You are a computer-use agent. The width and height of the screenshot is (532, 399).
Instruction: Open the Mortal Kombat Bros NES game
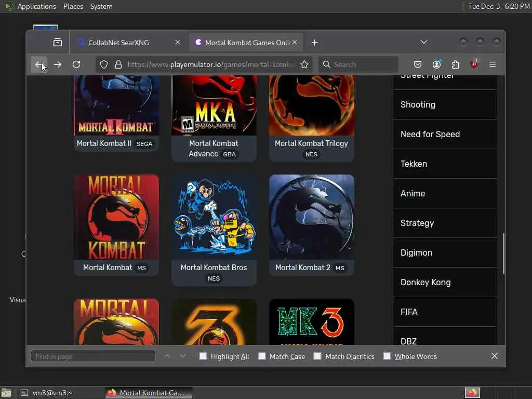[x=214, y=230]
